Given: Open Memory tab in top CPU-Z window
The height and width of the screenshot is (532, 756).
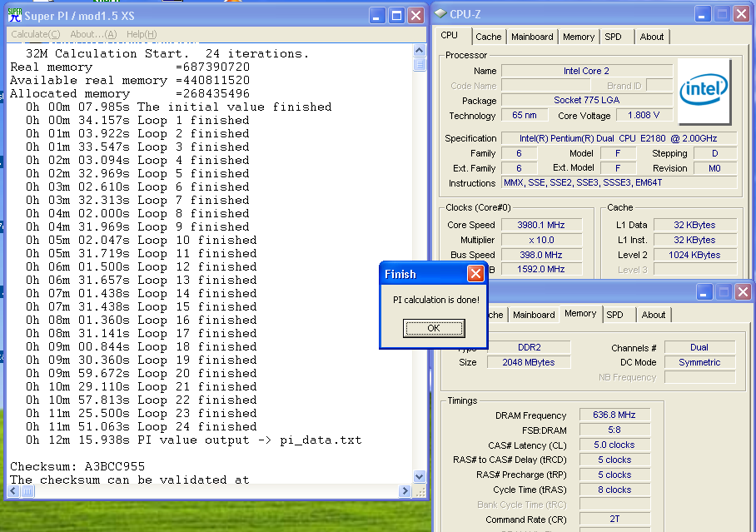Looking at the screenshot, I should coord(579,37).
